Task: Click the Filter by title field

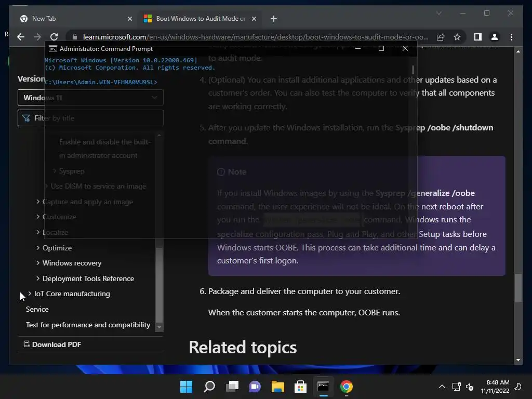Action: tap(90, 118)
